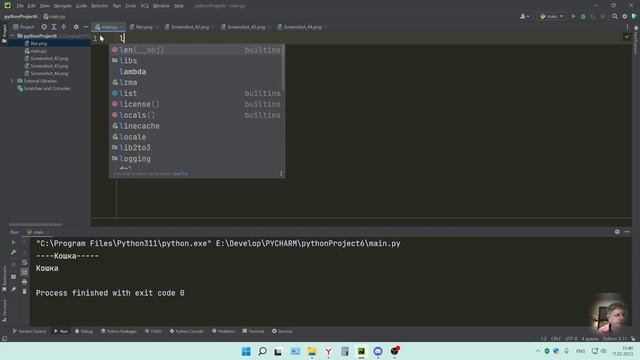Switch to the Screenshot_44.png editor tab
640x360 pixels.
[x=302, y=27]
